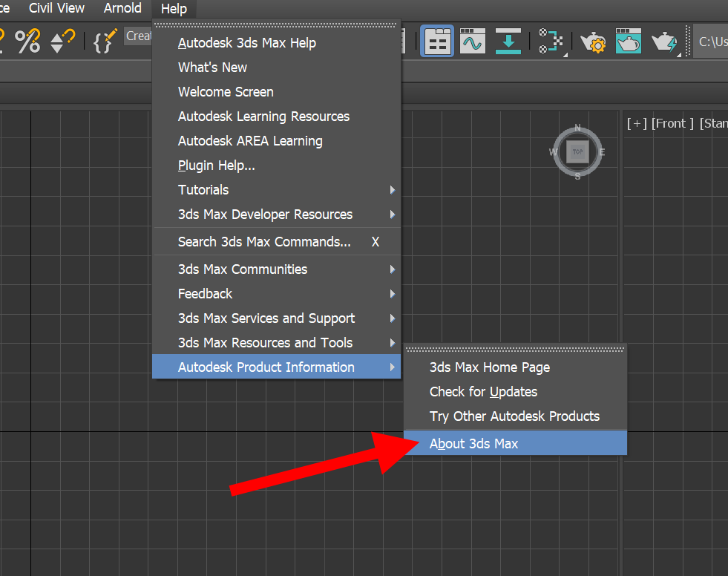
Task: Choose Try Other Autodesk Products
Action: (x=515, y=416)
